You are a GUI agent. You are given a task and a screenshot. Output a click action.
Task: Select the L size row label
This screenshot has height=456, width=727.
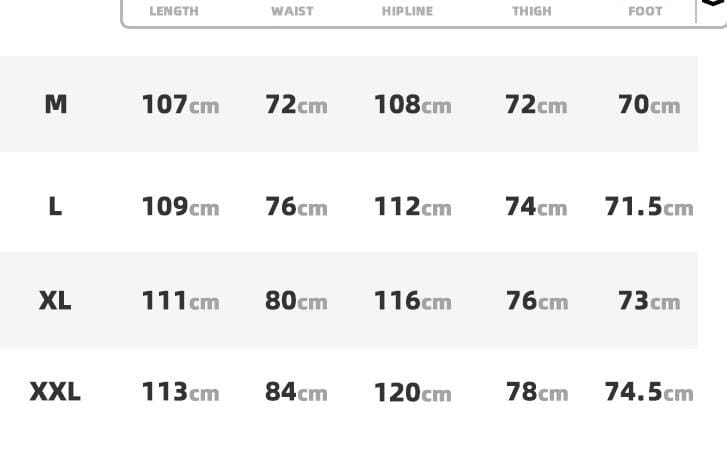coord(55,206)
